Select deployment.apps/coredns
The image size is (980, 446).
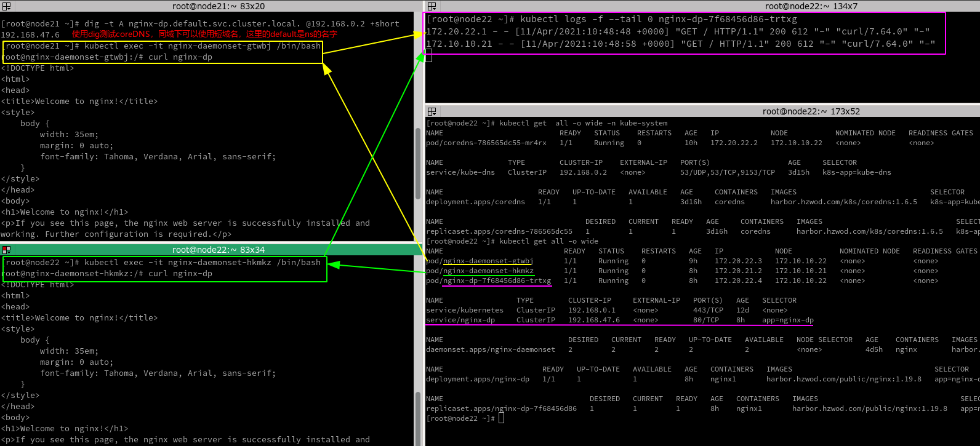point(475,202)
